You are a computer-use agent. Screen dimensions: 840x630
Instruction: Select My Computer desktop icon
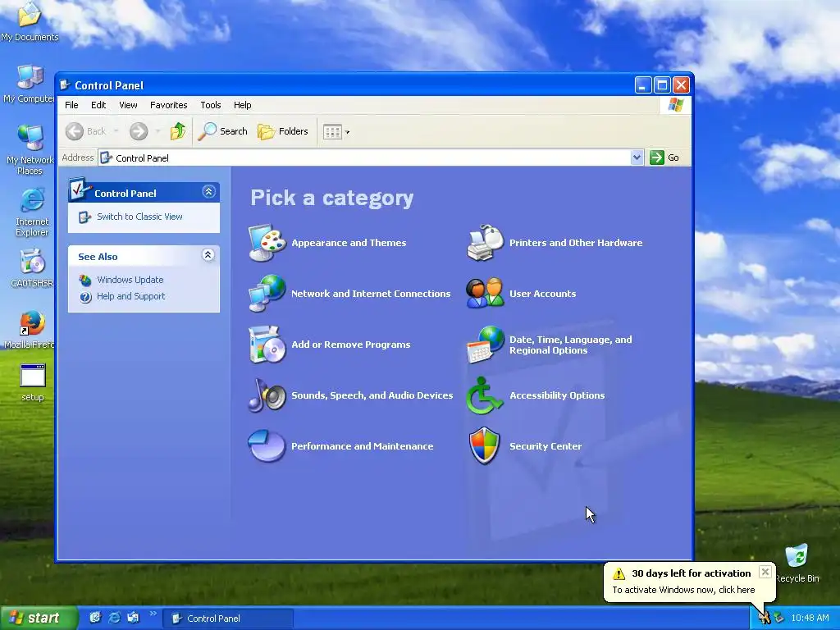30,83
